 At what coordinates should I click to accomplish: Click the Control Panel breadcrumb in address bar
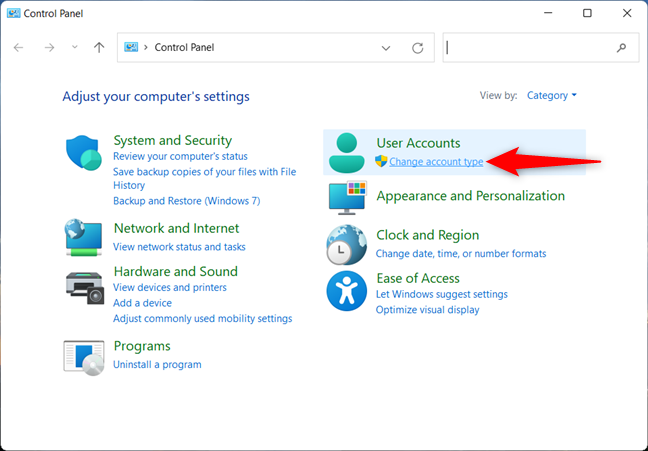coord(184,48)
